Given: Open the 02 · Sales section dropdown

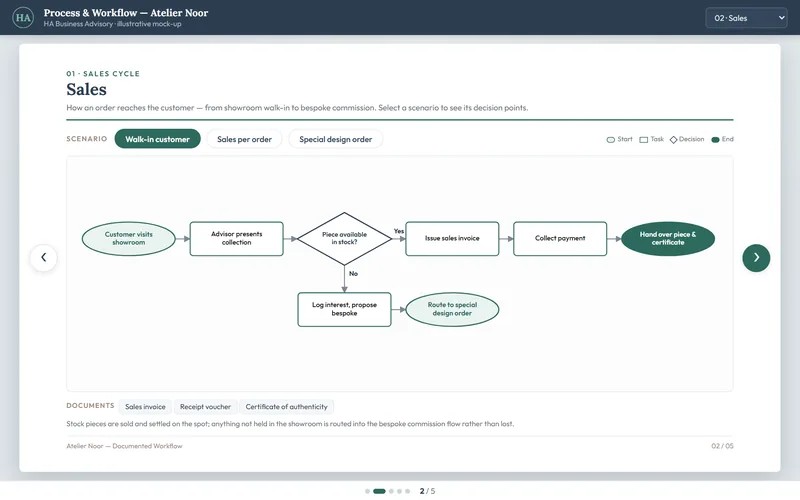Looking at the screenshot, I should coord(746,18).
